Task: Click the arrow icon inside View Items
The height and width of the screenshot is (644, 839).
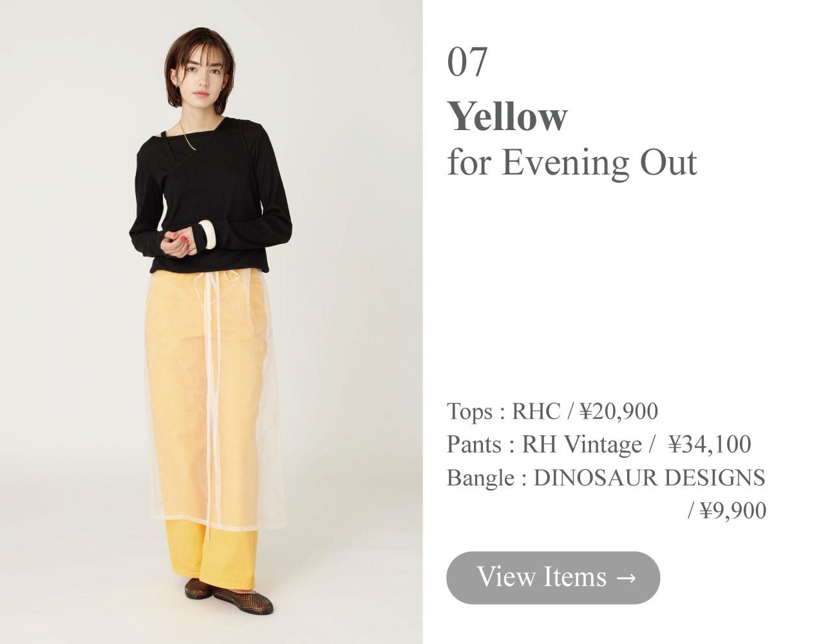Action: click(x=626, y=578)
